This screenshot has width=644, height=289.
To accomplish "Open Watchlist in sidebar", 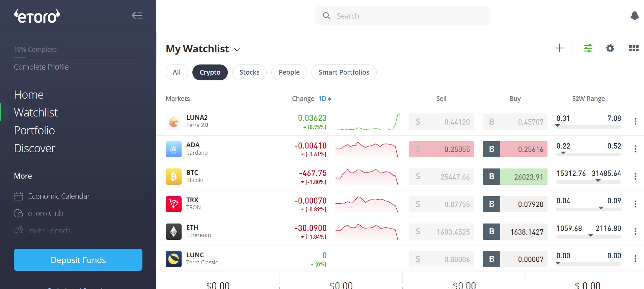I will [x=36, y=112].
